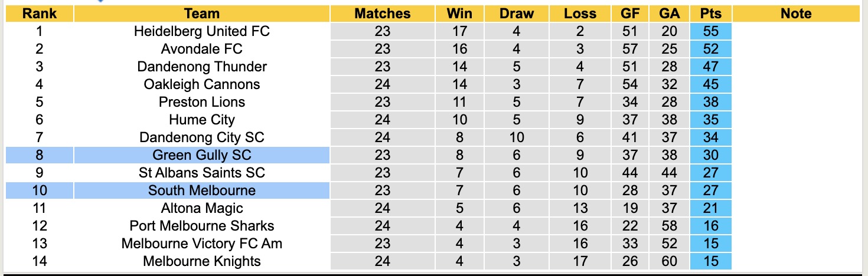The image size is (868, 276).
Task: Click the Rank column header
Action: tap(40, 14)
